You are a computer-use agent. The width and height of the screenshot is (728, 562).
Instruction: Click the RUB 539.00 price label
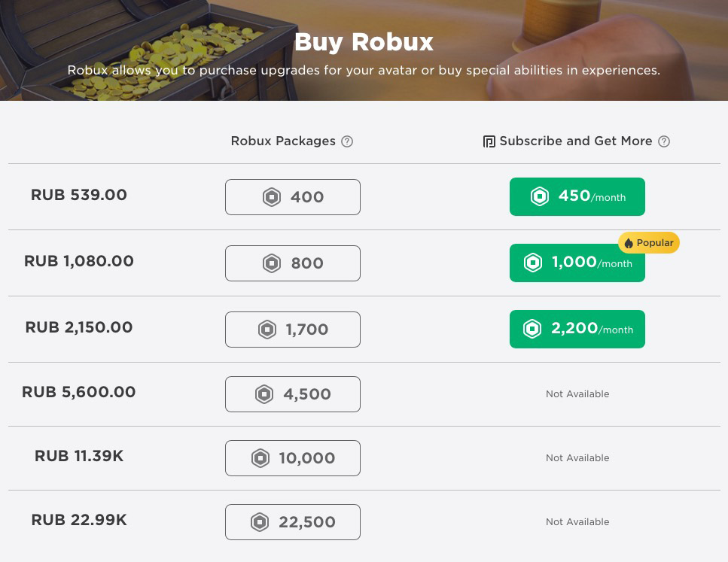click(79, 195)
